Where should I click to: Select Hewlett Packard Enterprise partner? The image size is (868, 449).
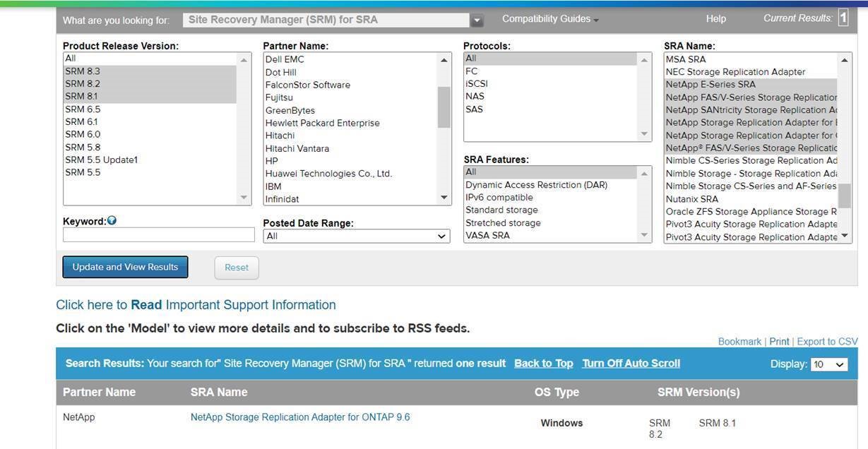pyautogui.click(x=350, y=123)
